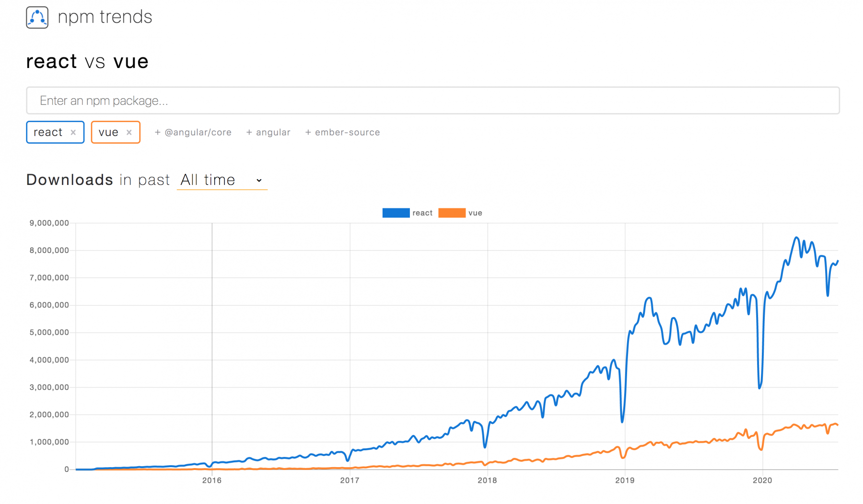Click the dropdown arrow beside All time
The width and height of the screenshot is (863, 504).
point(259,181)
